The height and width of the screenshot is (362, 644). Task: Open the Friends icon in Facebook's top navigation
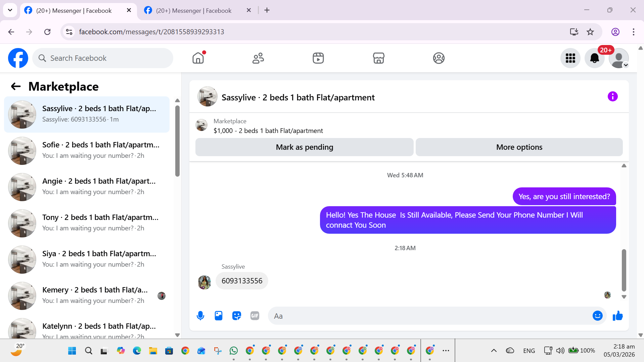[258, 58]
